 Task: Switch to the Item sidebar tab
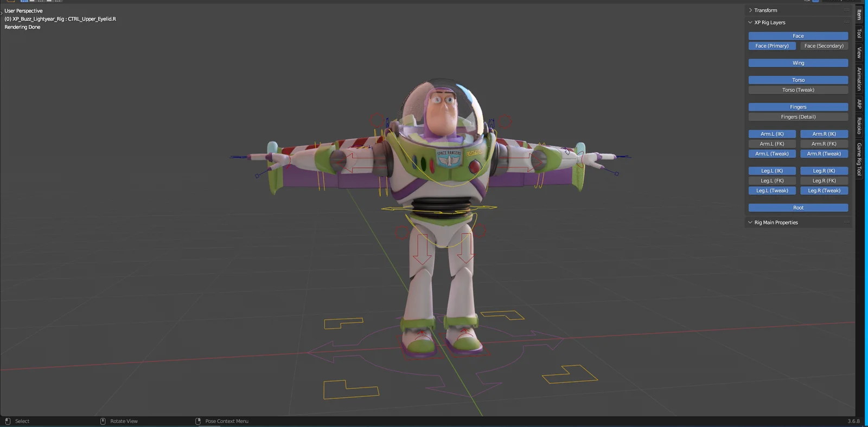click(859, 15)
